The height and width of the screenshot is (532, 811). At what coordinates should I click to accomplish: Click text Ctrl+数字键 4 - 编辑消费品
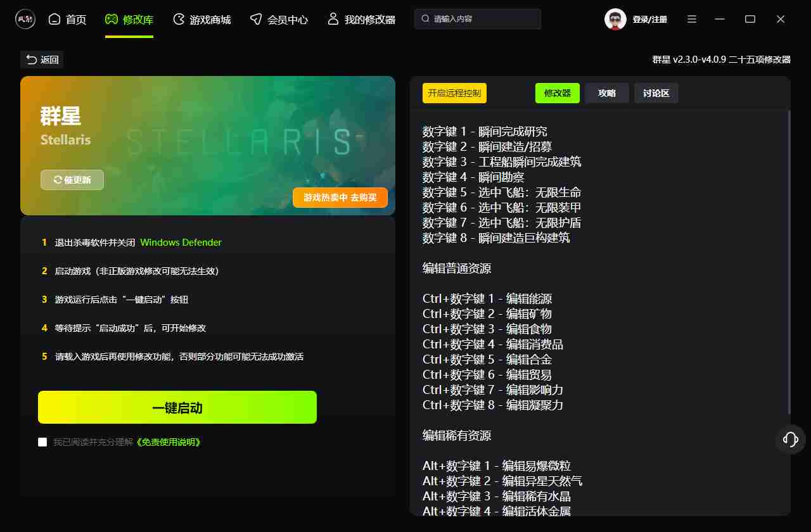pyautogui.click(x=493, y=345)
